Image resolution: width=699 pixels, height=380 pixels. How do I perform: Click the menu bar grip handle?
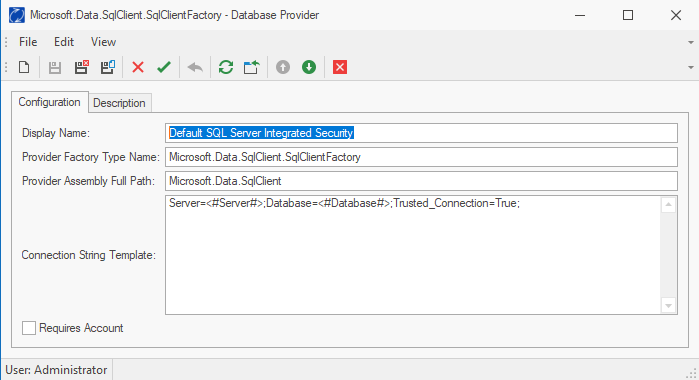coord(6,42)
